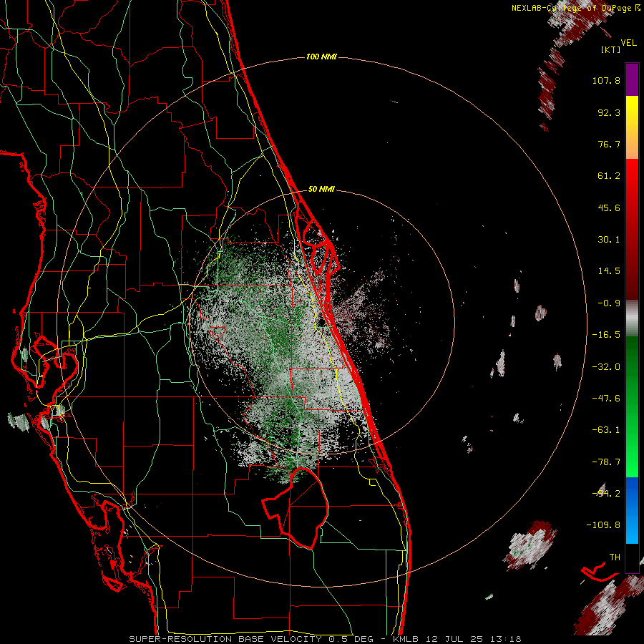The image size is (644, 644).
Task: Click the 14.5 velocity scale value
Action: (x=609, y=271)
